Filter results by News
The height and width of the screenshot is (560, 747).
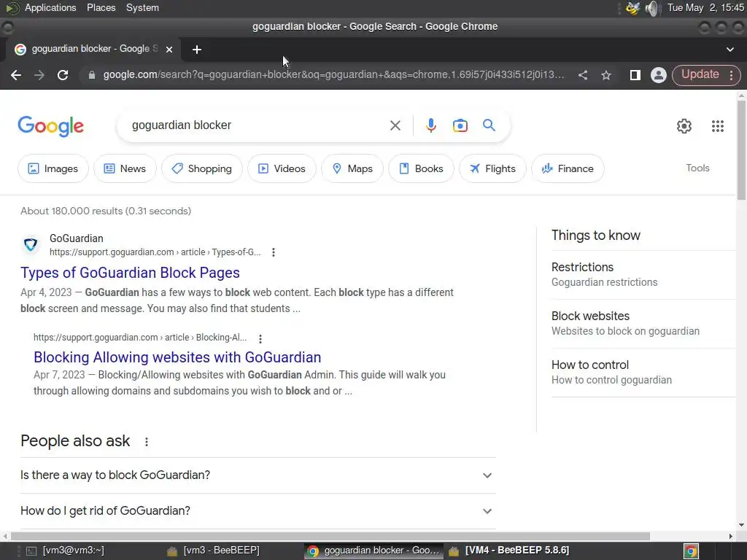(125, 168)
